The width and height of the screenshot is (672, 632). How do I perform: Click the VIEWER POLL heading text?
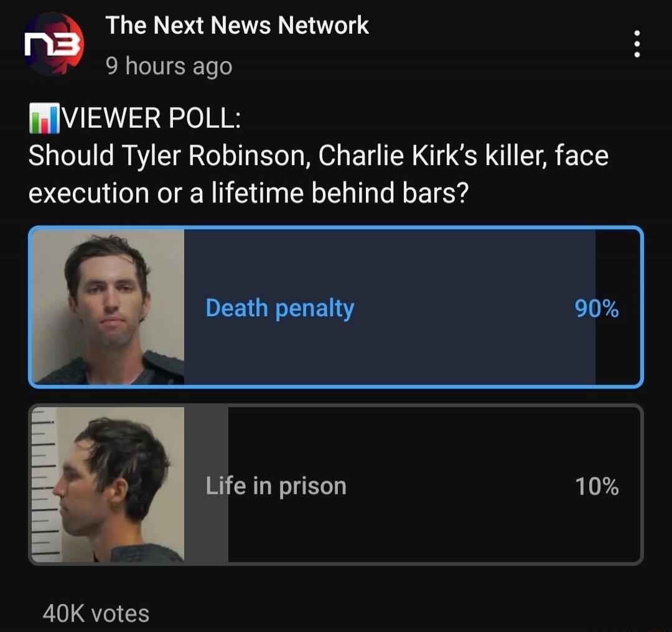click(152, 118)
